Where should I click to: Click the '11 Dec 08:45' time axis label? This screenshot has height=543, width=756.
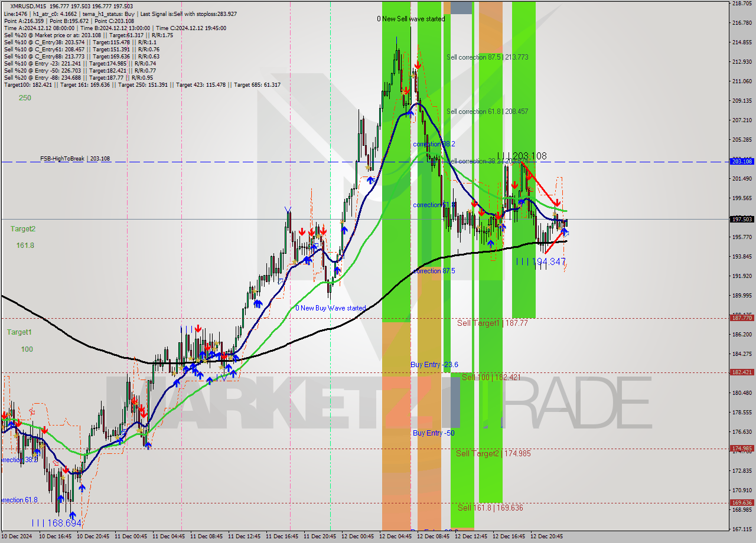point(207,537)
